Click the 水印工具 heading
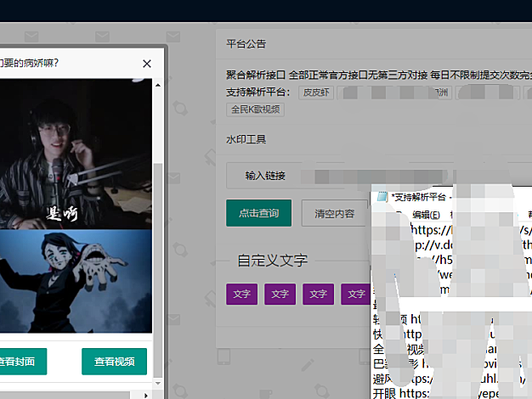 (246, 139)
